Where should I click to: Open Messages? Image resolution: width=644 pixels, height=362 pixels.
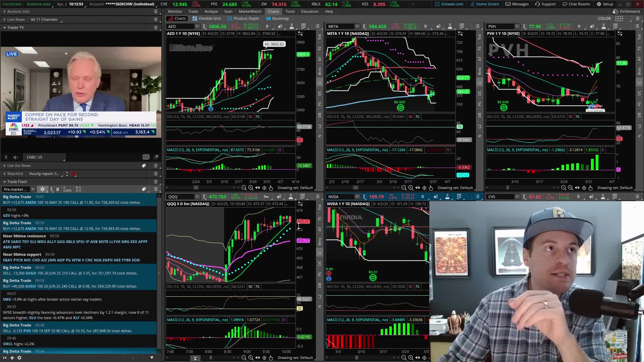(x=517, y=4)
